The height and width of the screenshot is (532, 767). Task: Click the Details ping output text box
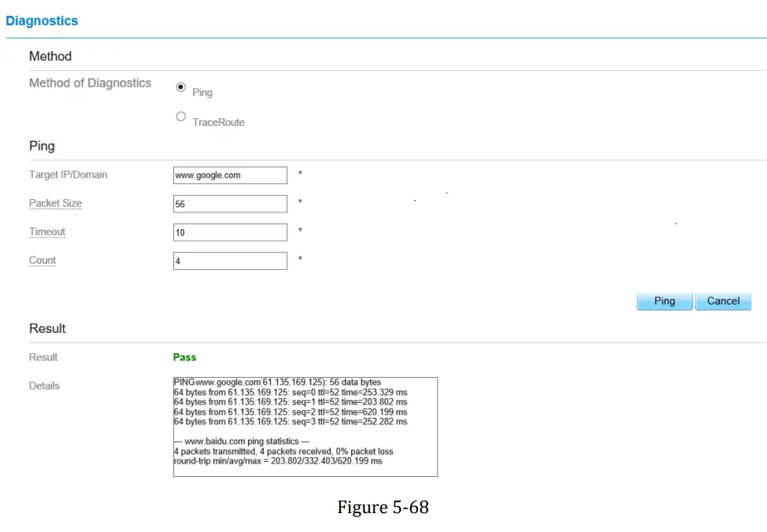(x=306, y=427)
